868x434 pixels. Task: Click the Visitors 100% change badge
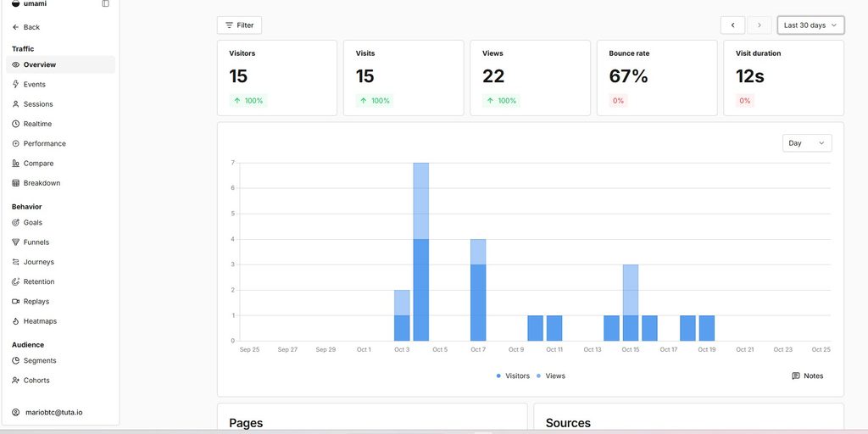click(248, 101)
